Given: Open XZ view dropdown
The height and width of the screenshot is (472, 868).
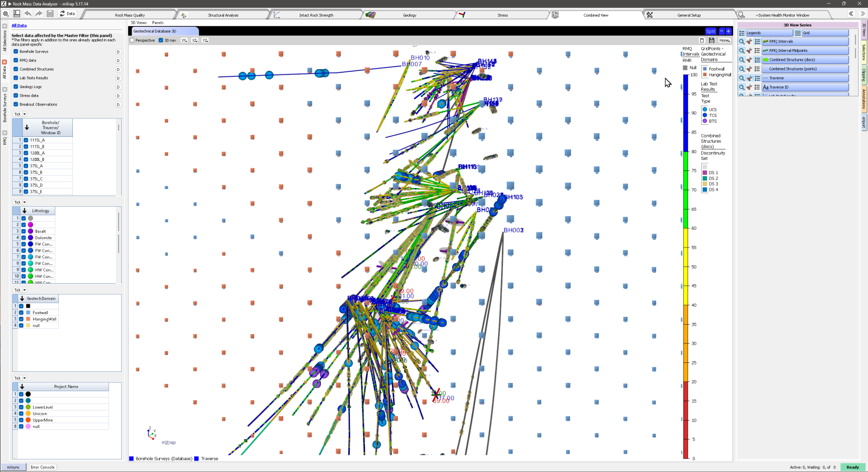Looking at the screenshot, I should click(195, 40).
